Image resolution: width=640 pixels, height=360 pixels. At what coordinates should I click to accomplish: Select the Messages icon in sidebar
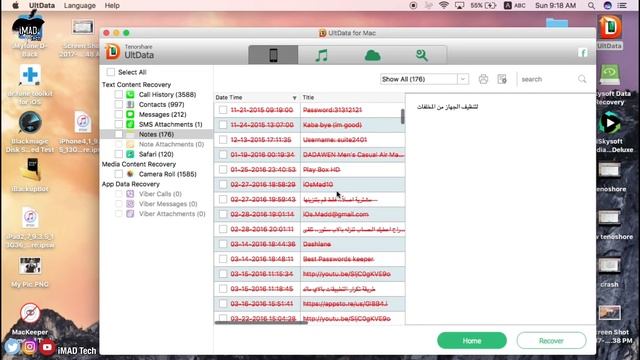point(130,114)
